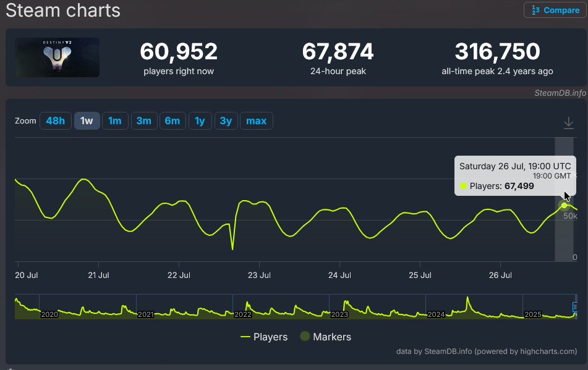This screenshot has width=588, height=370.
Task: Click the 25 Jul axis label
Action: pyautogui.click(x=420, y=275)
